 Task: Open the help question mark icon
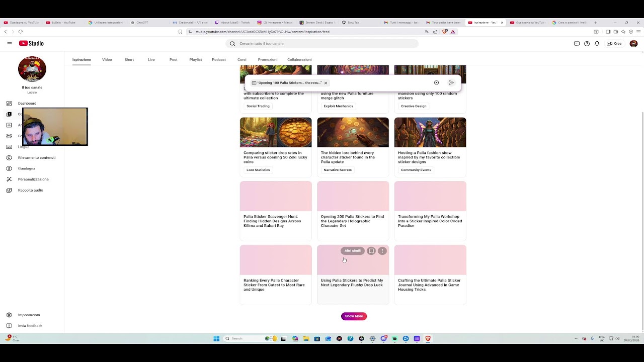click(x=587, y=44)
